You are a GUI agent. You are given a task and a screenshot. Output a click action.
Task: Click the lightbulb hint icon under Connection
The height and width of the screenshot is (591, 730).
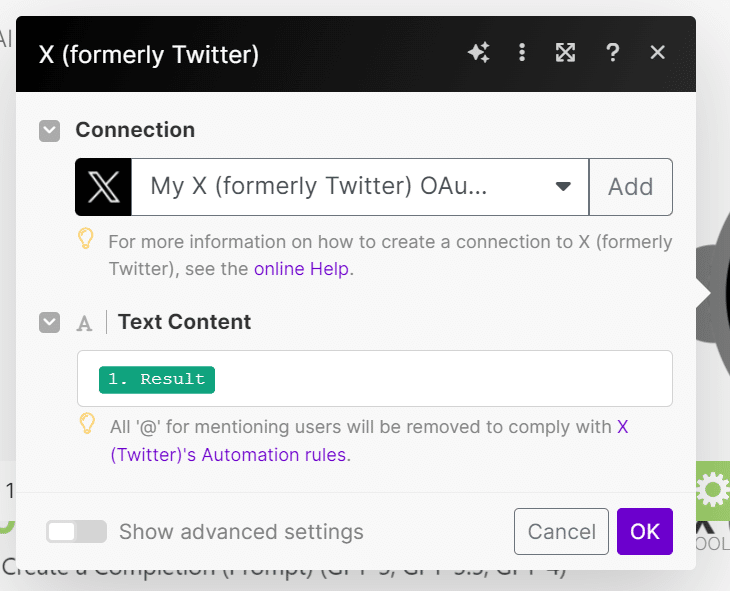(x=86, y=238)
